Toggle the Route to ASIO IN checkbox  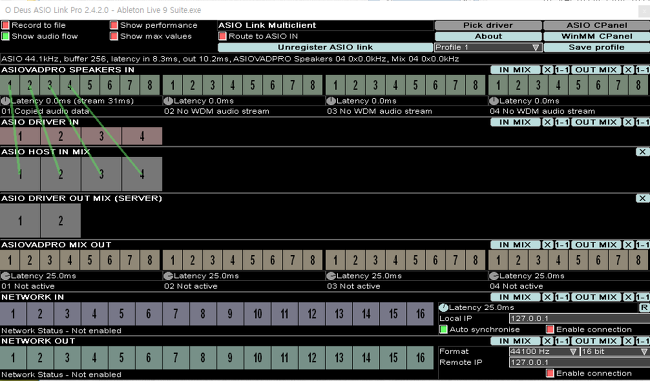223,36
